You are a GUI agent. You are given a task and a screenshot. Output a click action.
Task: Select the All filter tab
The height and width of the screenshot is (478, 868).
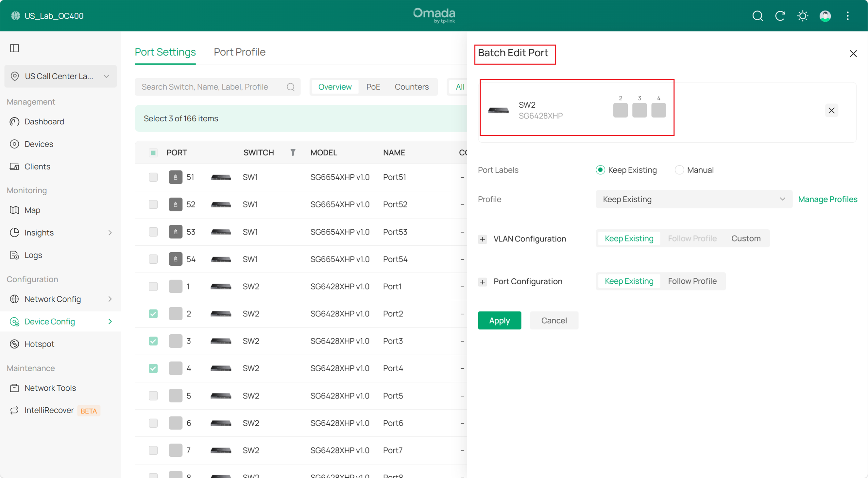tap(460, 87)
